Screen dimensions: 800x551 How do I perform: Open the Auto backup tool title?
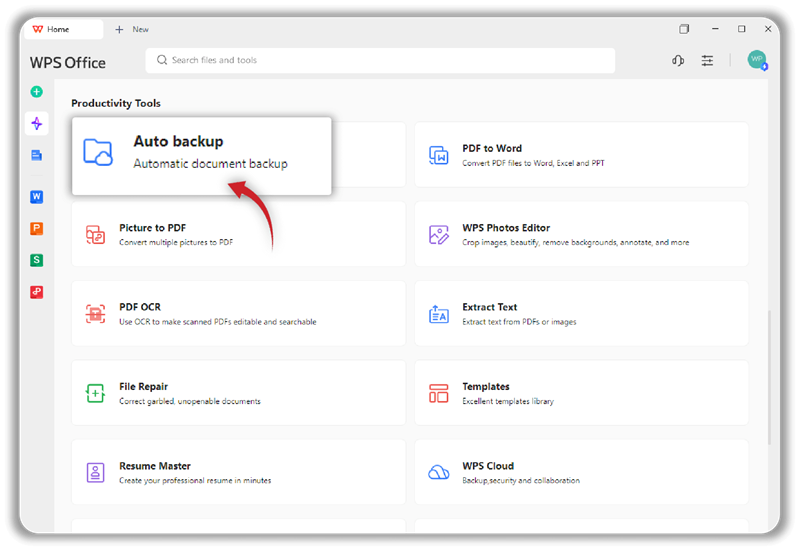click(x=178, y=141)
